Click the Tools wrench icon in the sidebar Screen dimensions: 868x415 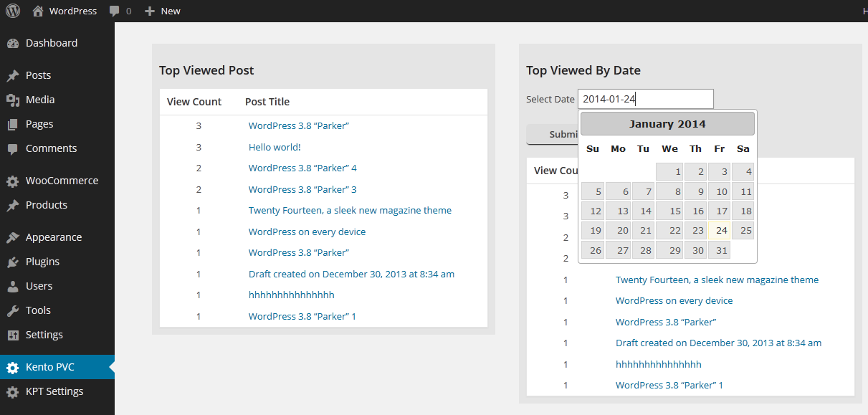click(13, 311)
